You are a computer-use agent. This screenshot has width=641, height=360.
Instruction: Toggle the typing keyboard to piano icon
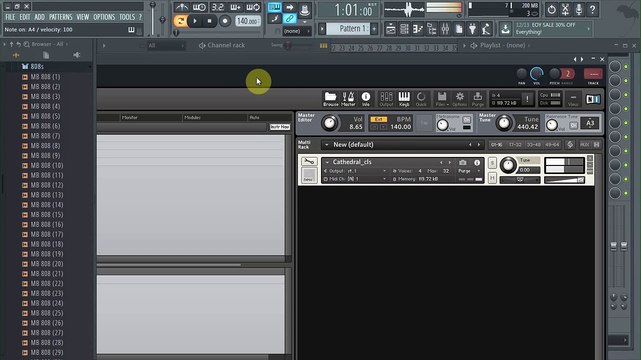[x=274, y=7]
